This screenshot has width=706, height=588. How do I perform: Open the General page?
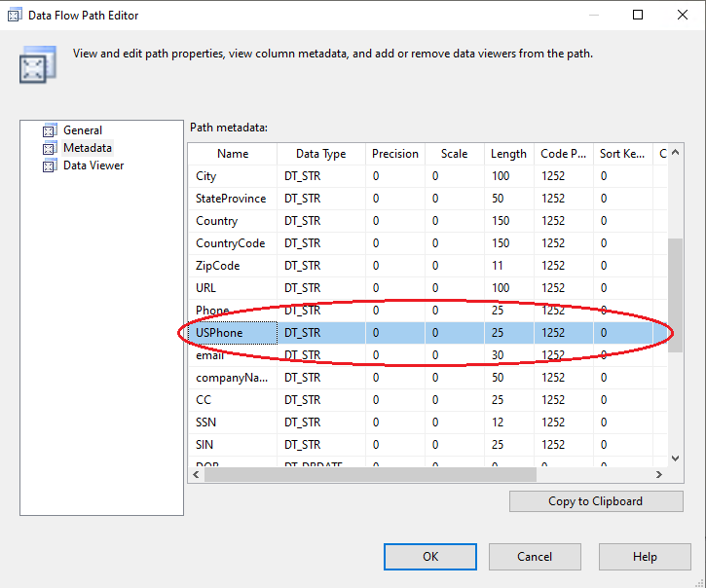pos(83,130)
